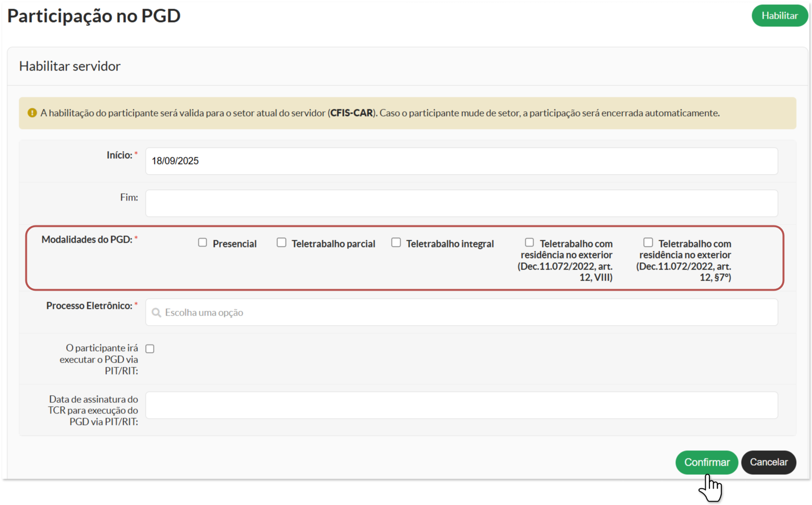812x505 pixels.
Task: Click the Teletrabalho integral label text
Action: [x=450, y=244]
